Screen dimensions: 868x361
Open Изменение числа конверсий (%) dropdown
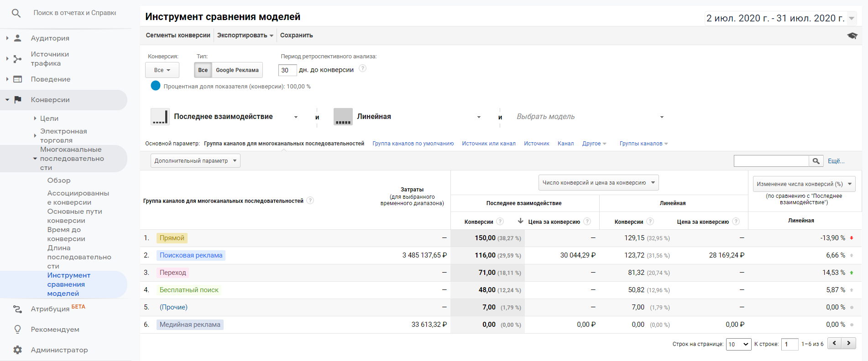(804, 184)
